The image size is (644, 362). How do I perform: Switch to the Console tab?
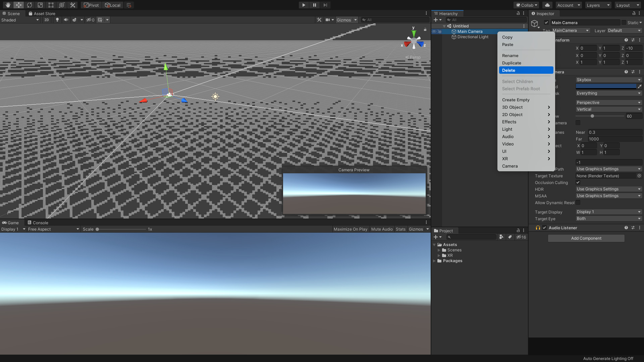[40, 223]
